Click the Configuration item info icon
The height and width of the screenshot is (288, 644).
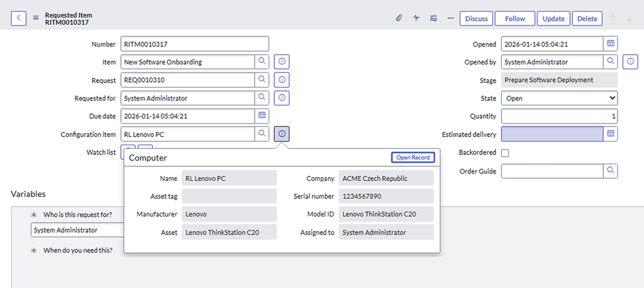282,134
